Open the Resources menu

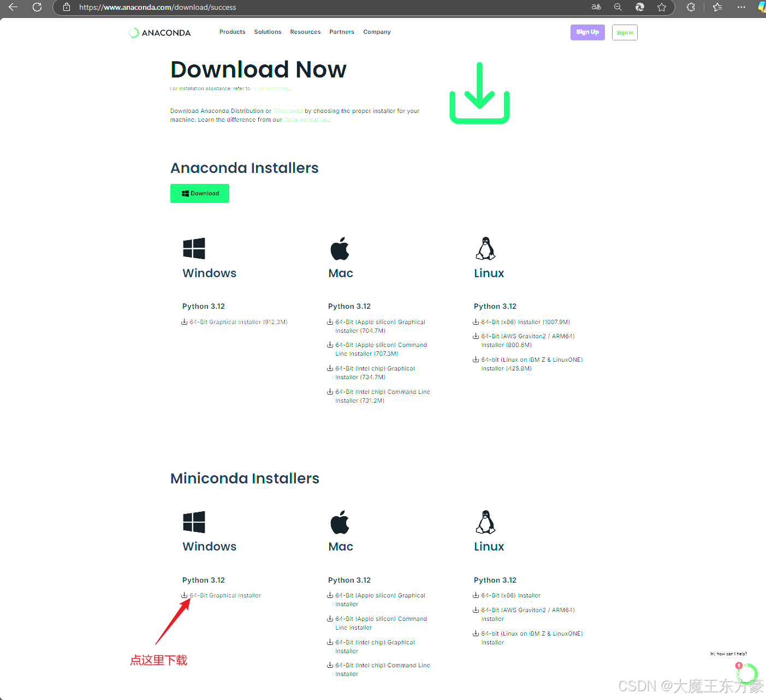(305, 32)
